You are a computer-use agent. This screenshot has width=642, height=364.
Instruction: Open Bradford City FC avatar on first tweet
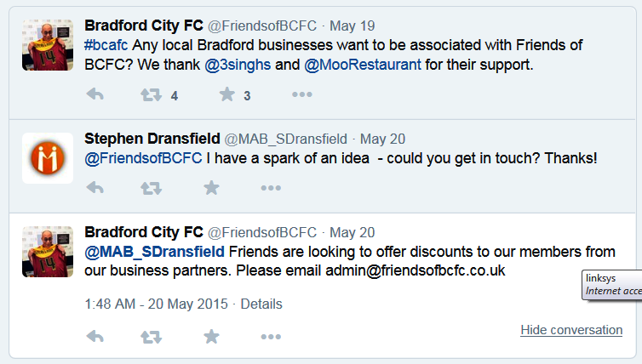click(47, 44)
